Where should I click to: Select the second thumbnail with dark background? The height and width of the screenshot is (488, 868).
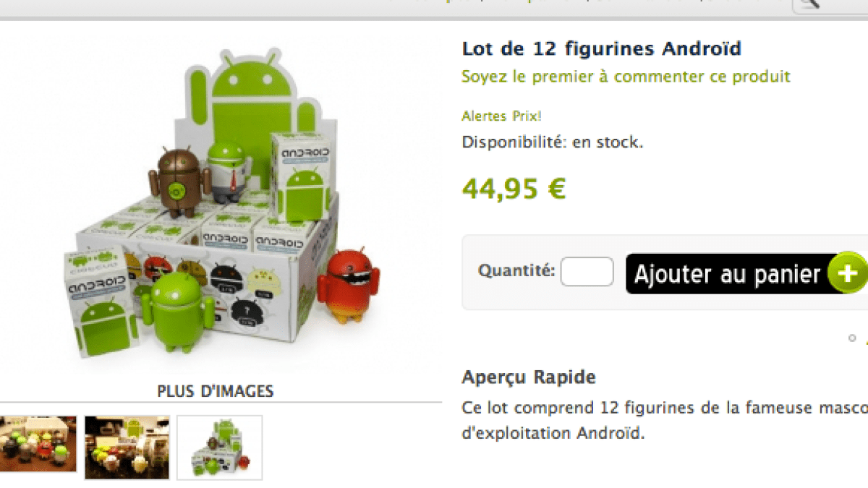pos(127,448)
